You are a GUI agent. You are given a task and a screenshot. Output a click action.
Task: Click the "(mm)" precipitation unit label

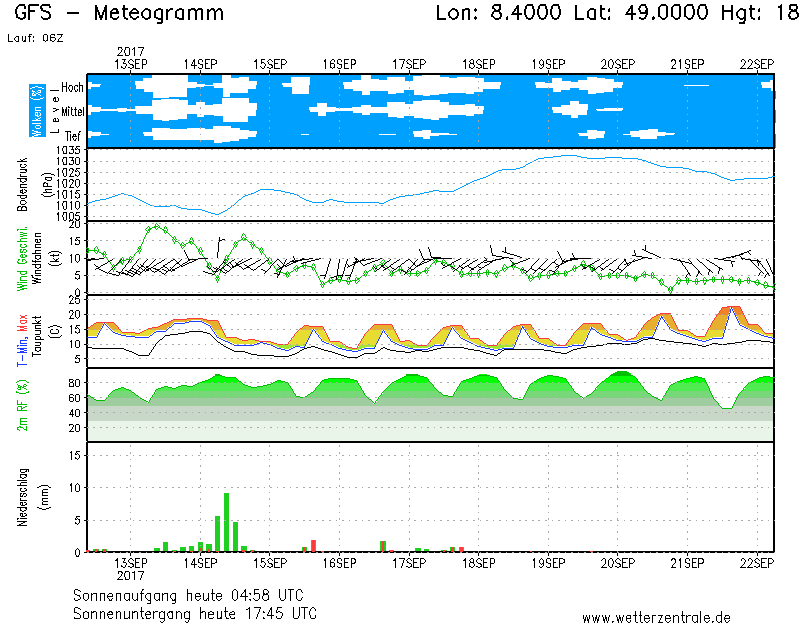46,497
